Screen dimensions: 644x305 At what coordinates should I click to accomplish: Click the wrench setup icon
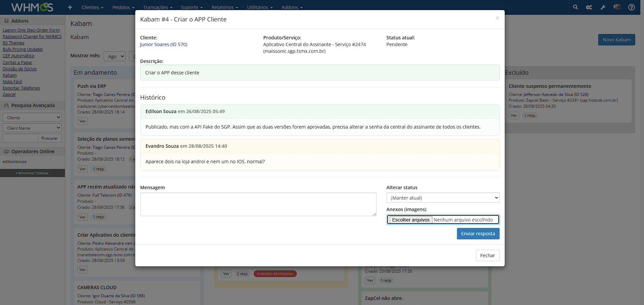pos(603,7)
